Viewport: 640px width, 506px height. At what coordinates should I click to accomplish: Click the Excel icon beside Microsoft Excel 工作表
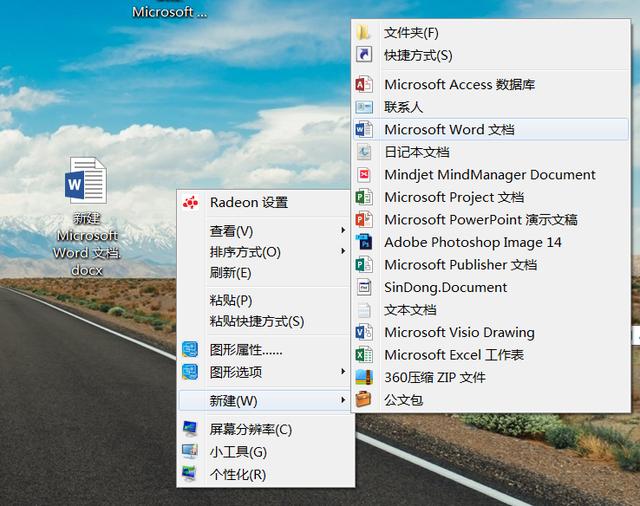pyautogui.click(x=364, y=355)
